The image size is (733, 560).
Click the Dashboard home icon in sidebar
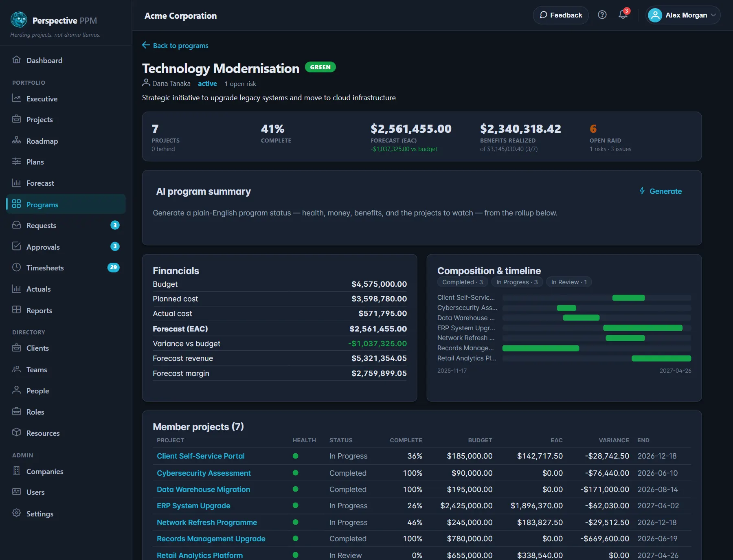tap(16, 60)
